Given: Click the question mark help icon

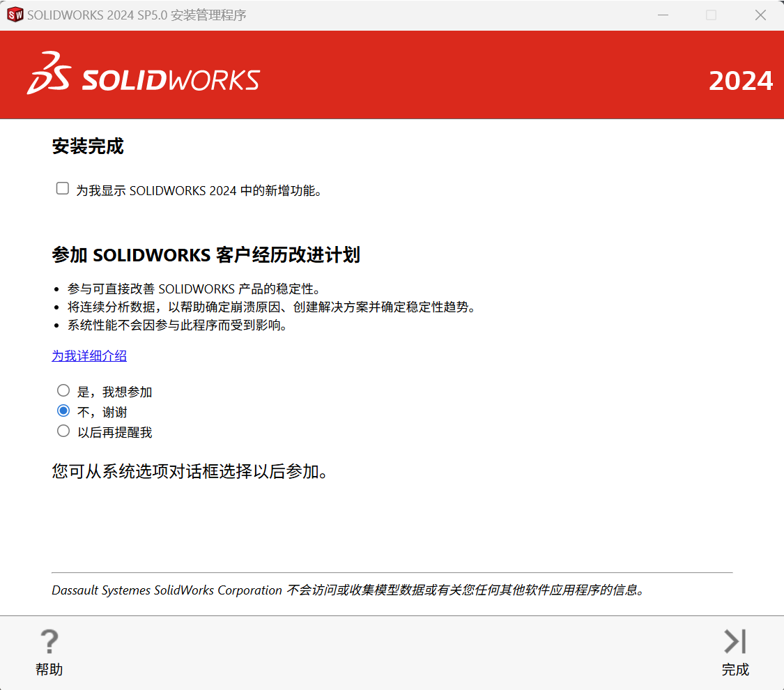Looking at the screenshot, I should (49, 641).
